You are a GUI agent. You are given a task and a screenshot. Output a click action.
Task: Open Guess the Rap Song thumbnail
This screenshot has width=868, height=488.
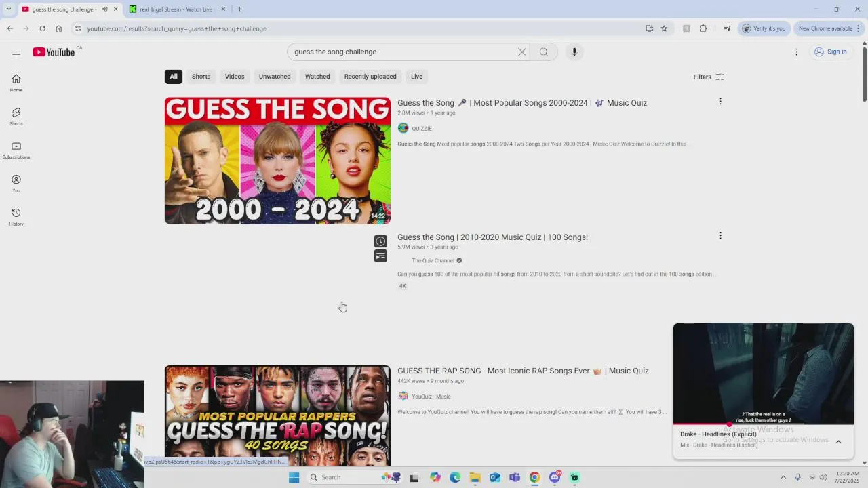[x=277, y=416]
